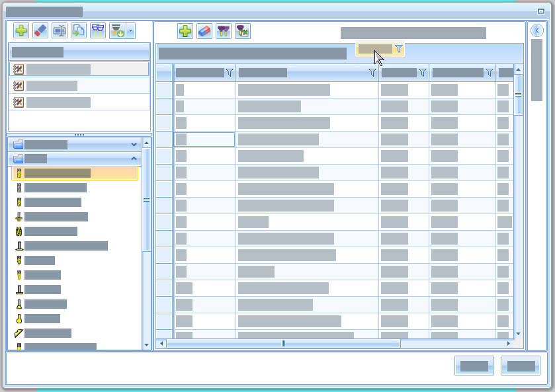Click the red-blue eraser icon above the table

(204, 31)
